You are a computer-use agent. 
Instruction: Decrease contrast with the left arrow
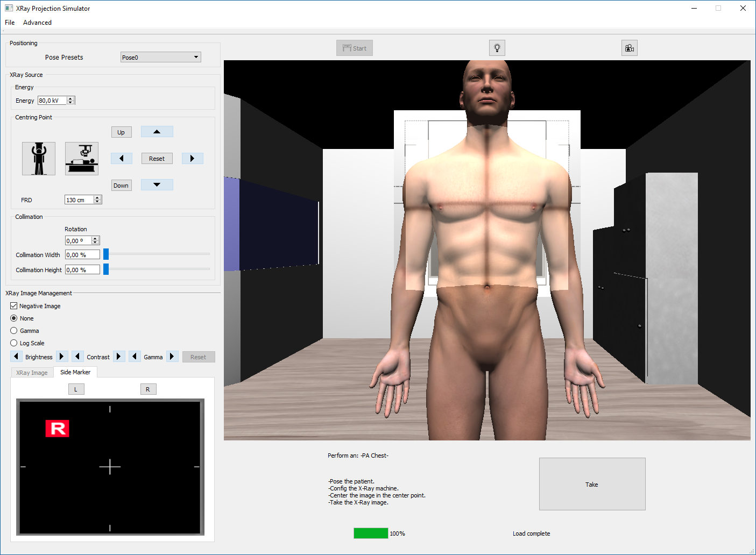[x=77, y=357]
